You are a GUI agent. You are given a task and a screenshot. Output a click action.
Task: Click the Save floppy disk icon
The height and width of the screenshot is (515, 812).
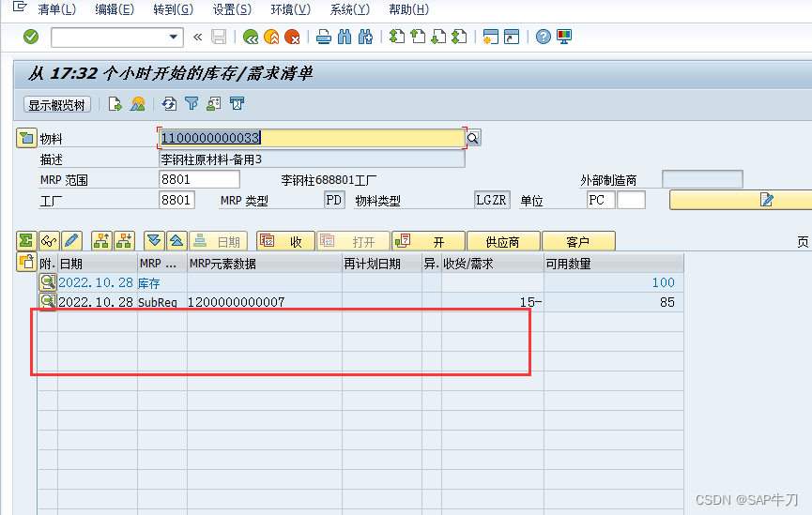(x=219, y=37)
